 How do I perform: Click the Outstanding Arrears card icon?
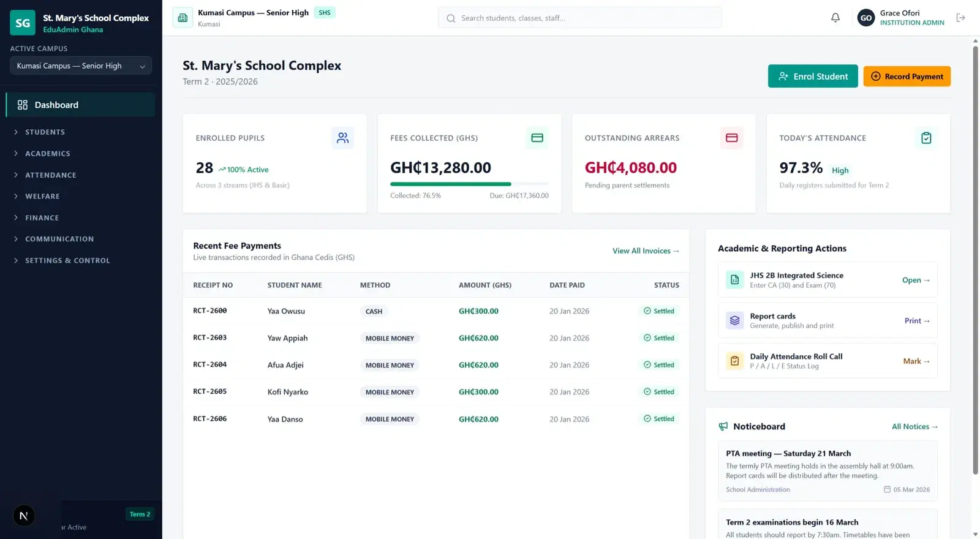(x=731, y=138)
